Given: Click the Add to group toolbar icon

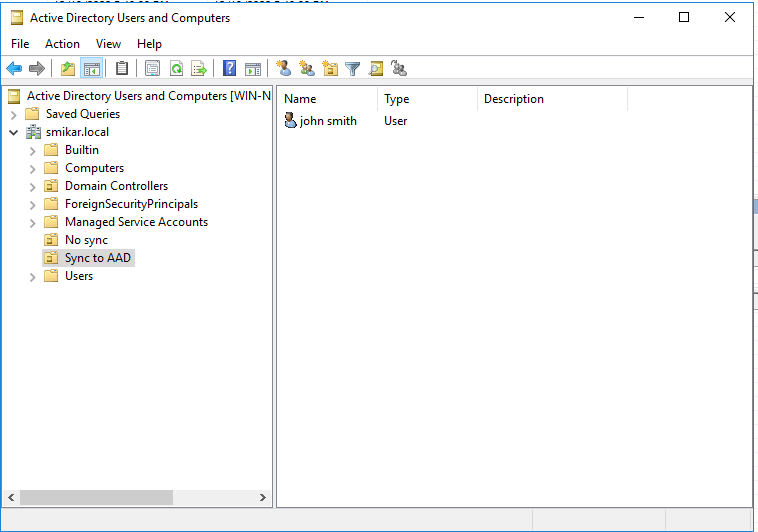Looking at the screenshot, I should 399,69.
